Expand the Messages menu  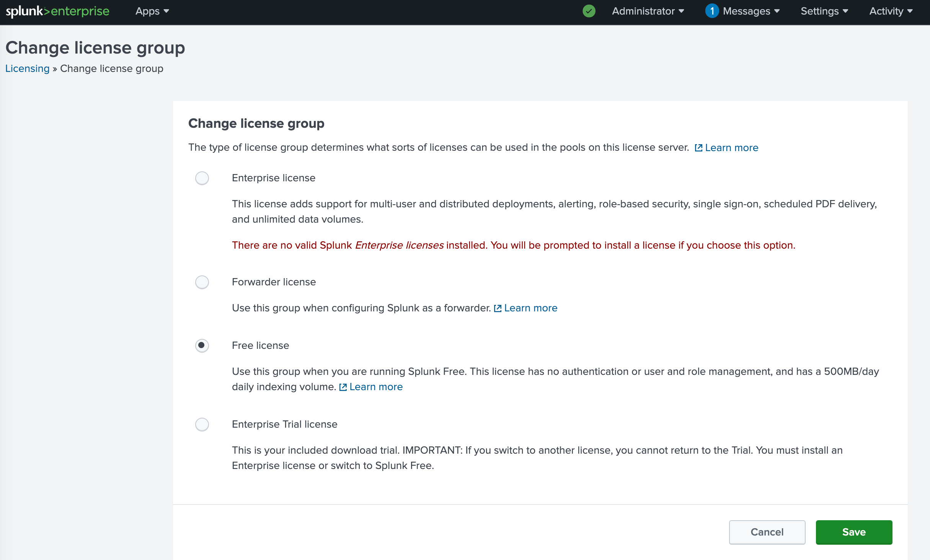[x=751, y=11]
